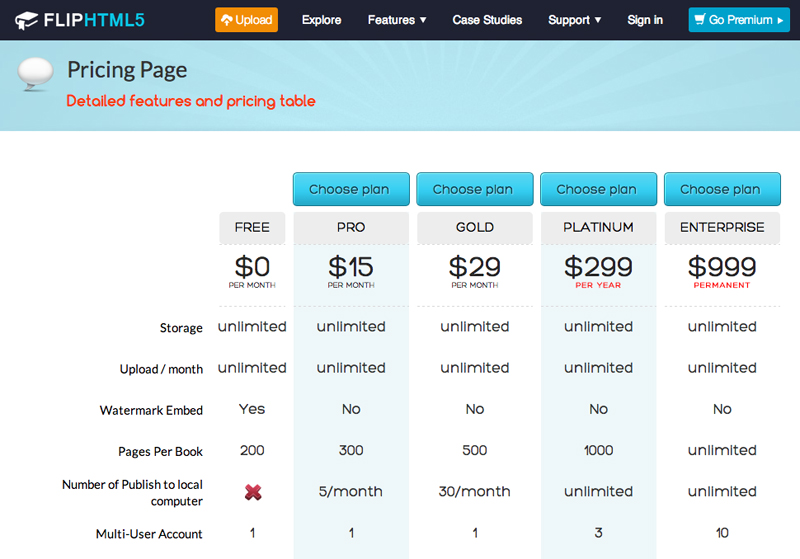Choose plan button for GOLD
This screenshot has height=559, width=800.
click(x=475, y=189)
